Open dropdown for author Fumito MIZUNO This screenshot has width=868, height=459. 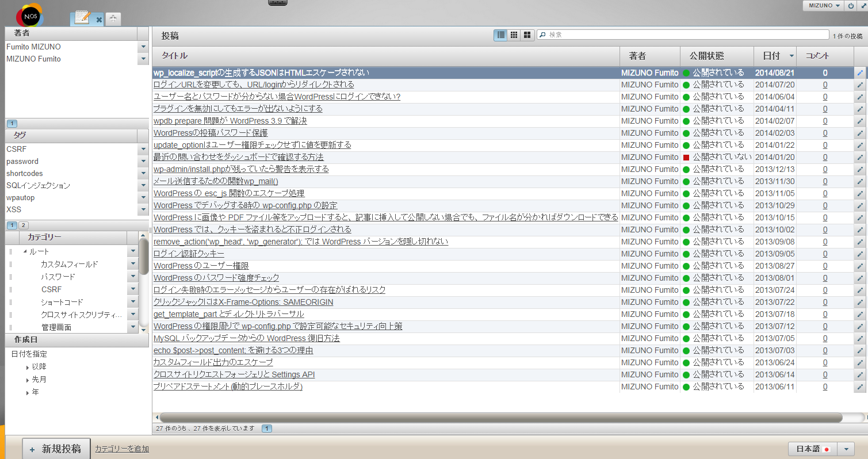point(143,47)
